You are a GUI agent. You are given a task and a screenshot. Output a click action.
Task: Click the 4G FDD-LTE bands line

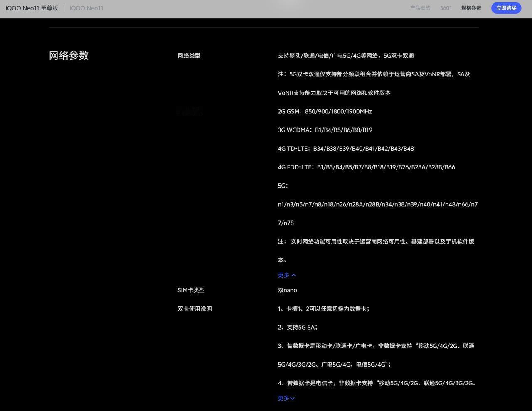[366, 167]
